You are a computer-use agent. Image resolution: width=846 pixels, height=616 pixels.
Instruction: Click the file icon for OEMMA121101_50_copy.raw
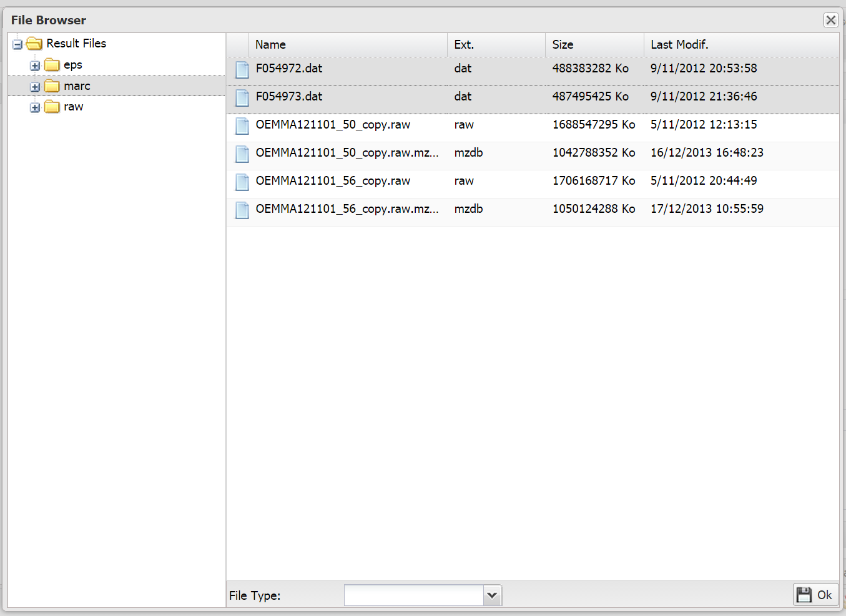click(242, 125)
